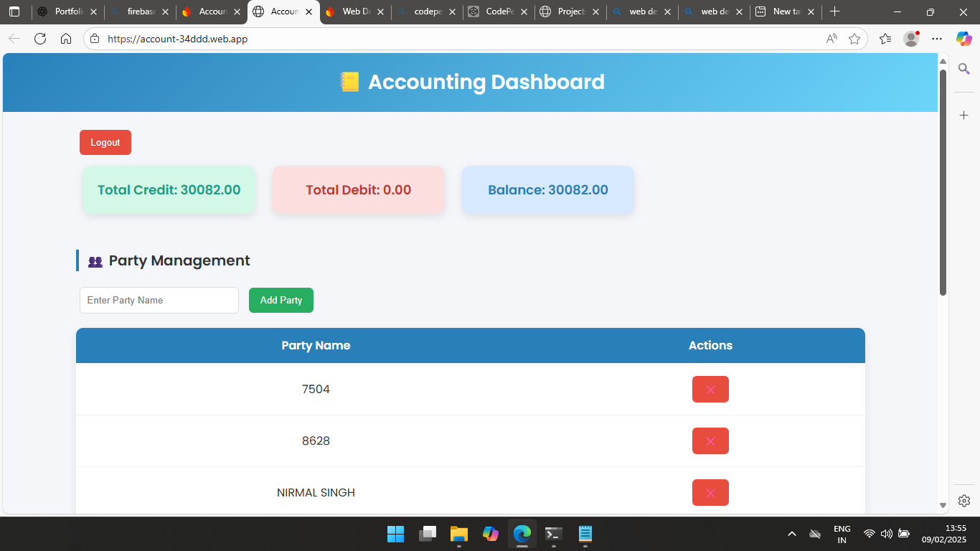
Task: Delete party 8628 with its red X button
Action: (710, 441)
